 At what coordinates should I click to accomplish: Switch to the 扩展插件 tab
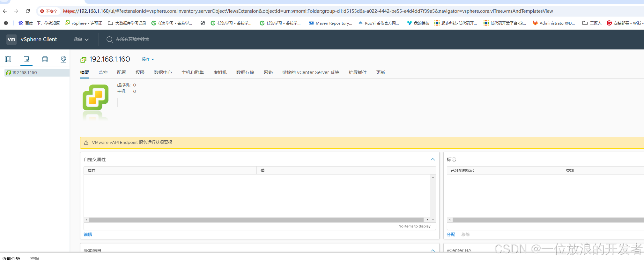coord(358,73)
